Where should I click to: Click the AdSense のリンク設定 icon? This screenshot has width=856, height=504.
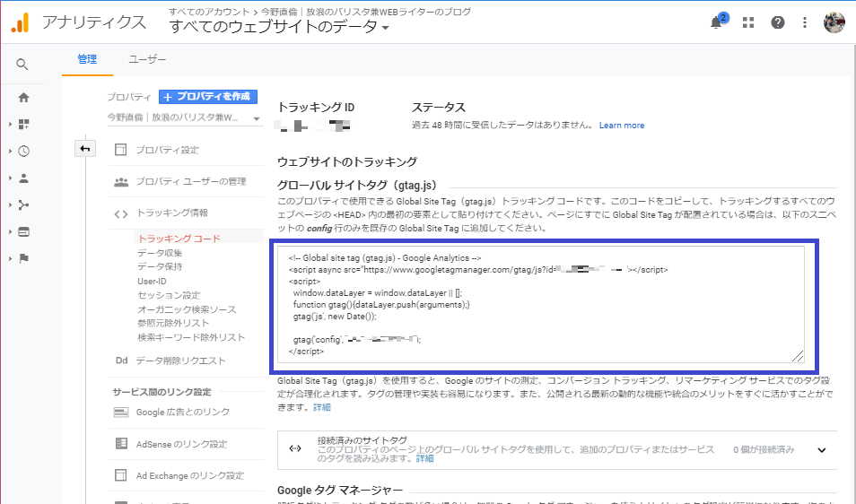[x=121, y=443]
